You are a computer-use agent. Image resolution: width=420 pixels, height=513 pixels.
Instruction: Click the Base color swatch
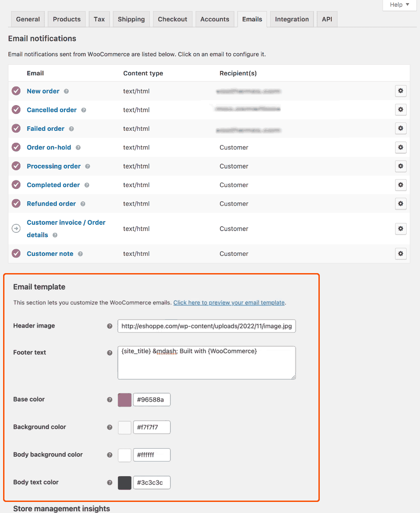124,399
